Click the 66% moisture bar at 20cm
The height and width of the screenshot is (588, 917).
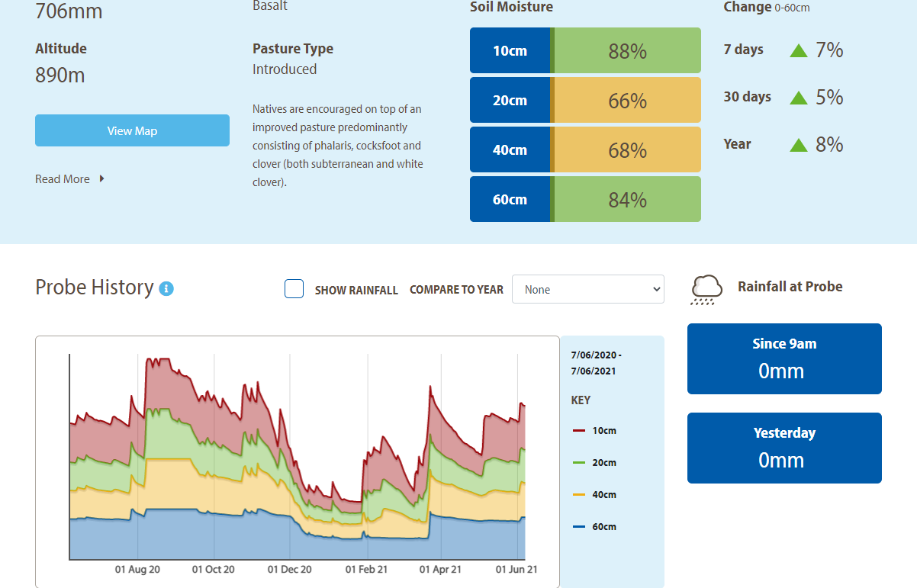tap(627, 101)
